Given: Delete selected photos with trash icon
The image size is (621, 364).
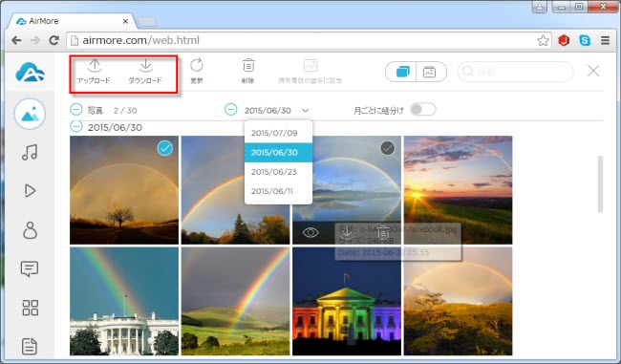Looking at the screenshot, I should pyautogui.click(x=248, y=72).
